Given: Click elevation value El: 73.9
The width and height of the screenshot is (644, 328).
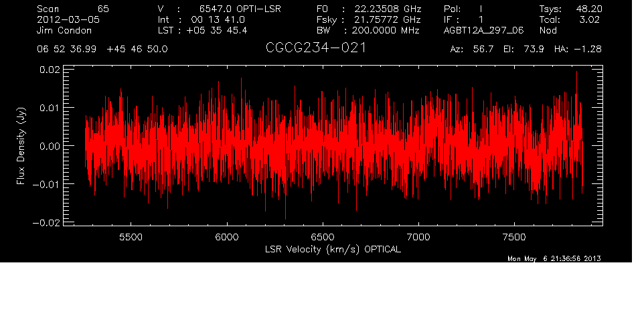Looking at the screenshot, I should click(x=524, y=50).
